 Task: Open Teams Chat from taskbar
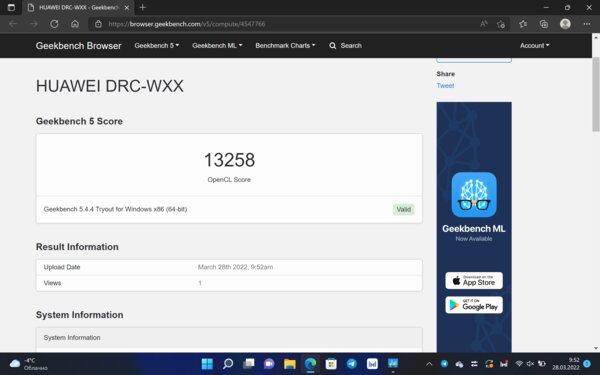tap(269, 364)
